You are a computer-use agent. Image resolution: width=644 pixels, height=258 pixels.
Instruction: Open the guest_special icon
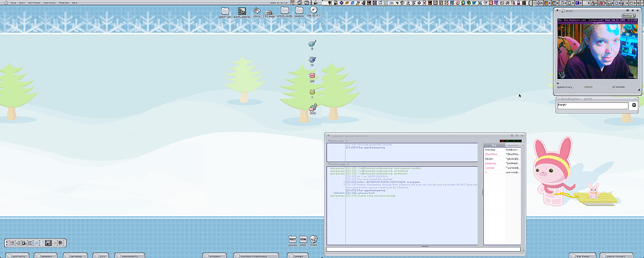(242, 11)
